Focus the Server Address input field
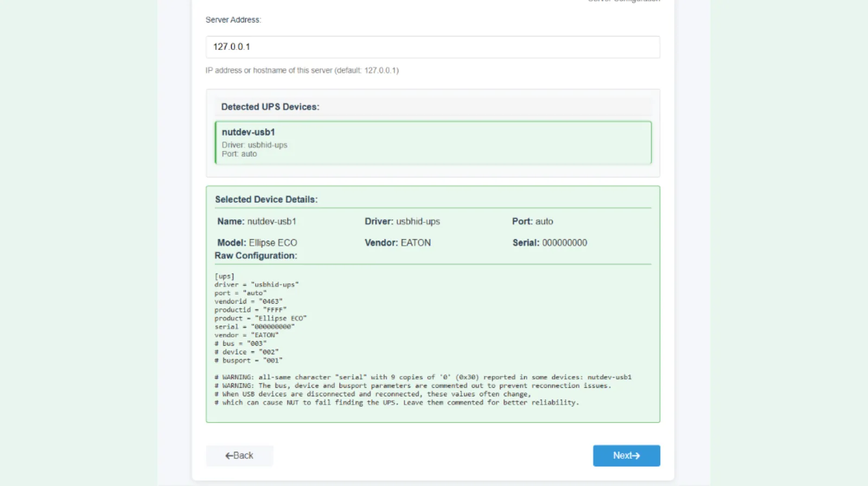The width and height of the screenshot is (868, 486). [x=432, y=47]
